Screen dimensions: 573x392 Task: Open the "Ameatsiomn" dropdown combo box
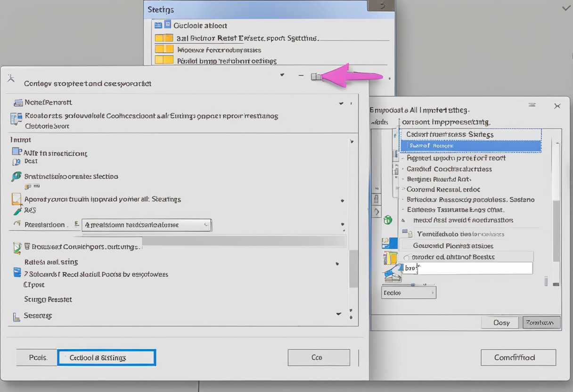coord(147,225)
